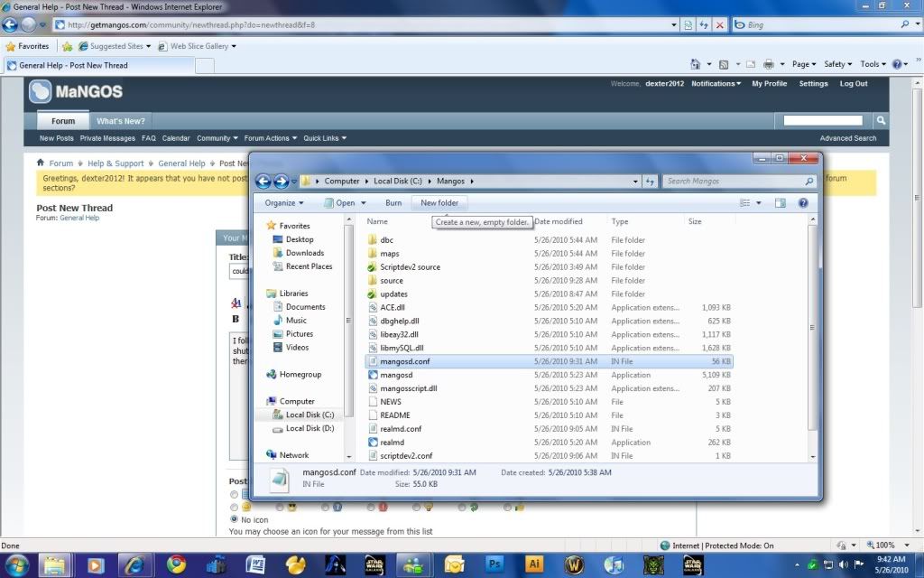Select the blue question mark post icon radio
The image size is (924, 578).
pos(325,507)
